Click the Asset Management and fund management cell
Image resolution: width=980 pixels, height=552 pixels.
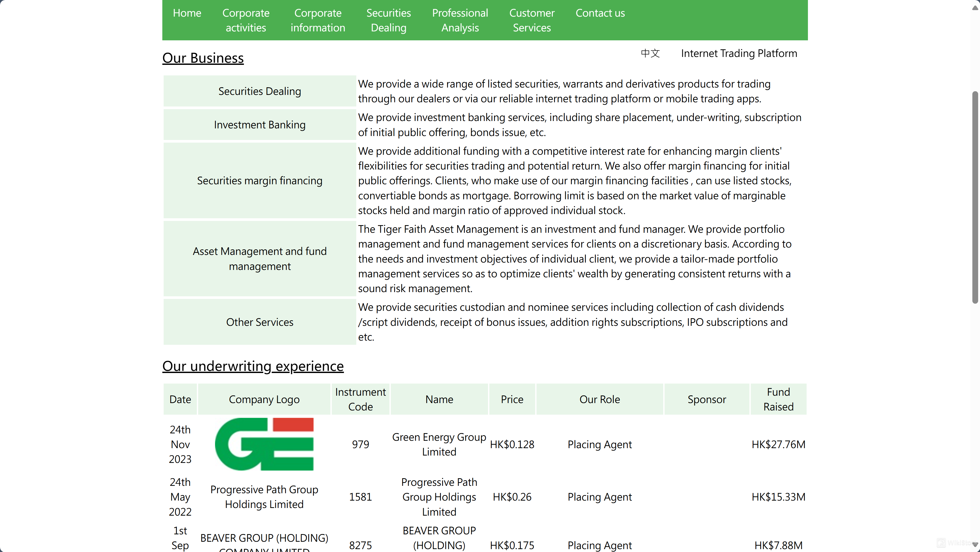pos(259,259)
